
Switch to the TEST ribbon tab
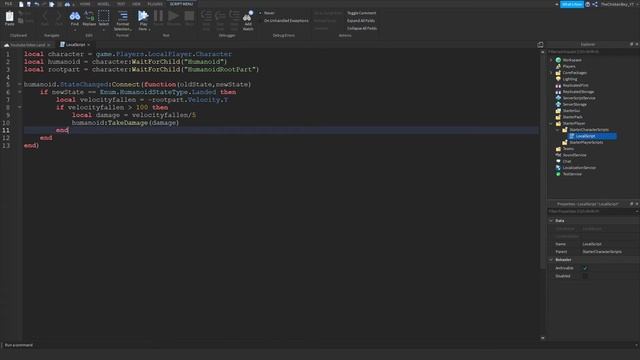point(121,4)
